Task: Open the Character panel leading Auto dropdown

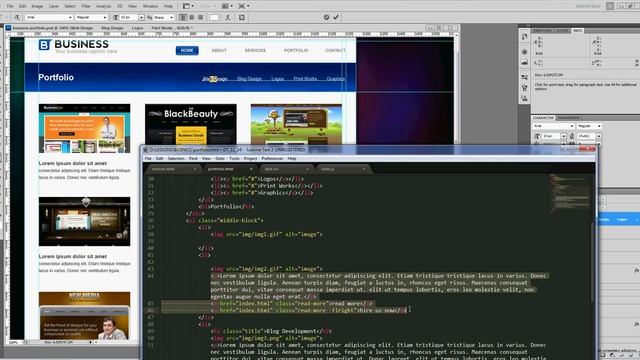Action: pyautogui.click(x=599, y=136)
